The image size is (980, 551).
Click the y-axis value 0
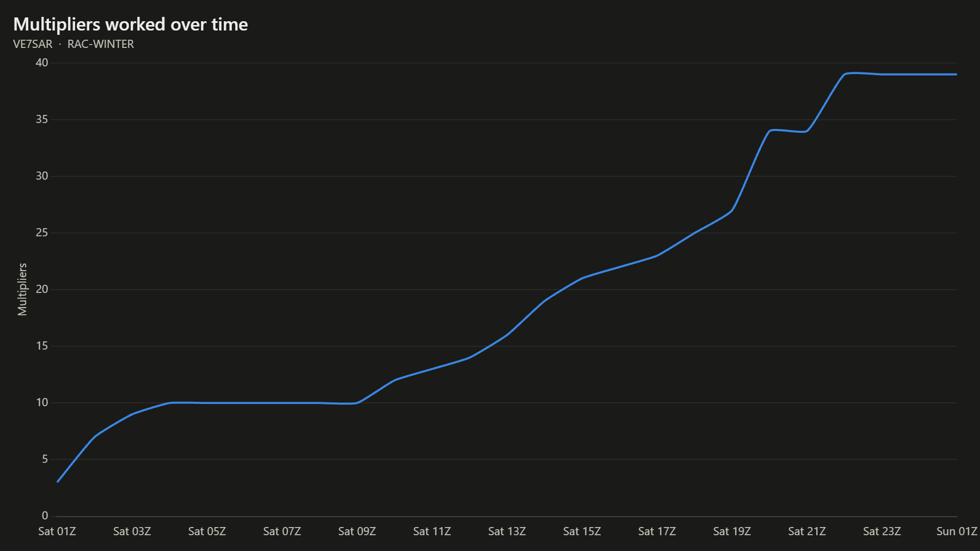point(45,516)
